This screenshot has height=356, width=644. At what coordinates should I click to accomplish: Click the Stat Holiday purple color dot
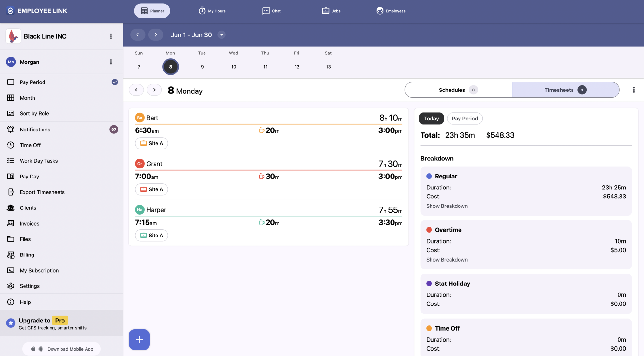tap(429, 284)
